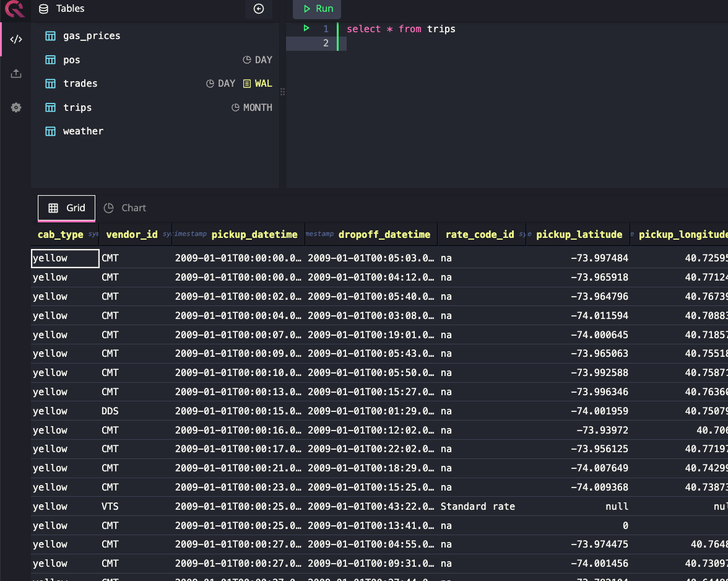Open the settings gear sidebar icon
The width and height of the screenshot is (728, 581).
click(16, 108)
